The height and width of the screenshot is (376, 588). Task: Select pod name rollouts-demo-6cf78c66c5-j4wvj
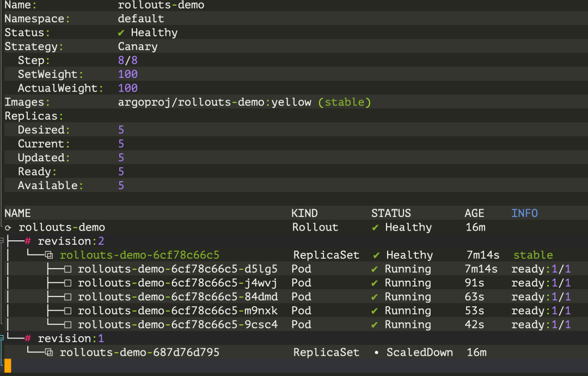(177, 283)
